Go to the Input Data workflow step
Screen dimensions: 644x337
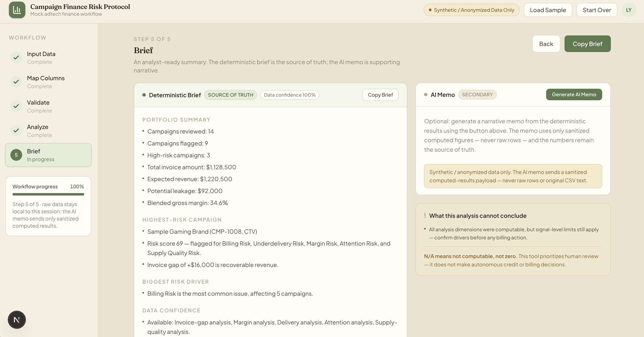click(x=48, y=58)
